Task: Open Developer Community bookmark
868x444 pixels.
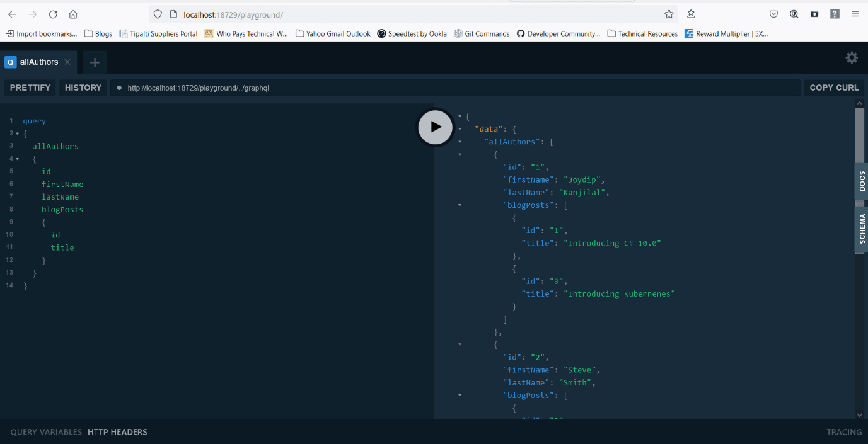Action: tap(558, 34)
